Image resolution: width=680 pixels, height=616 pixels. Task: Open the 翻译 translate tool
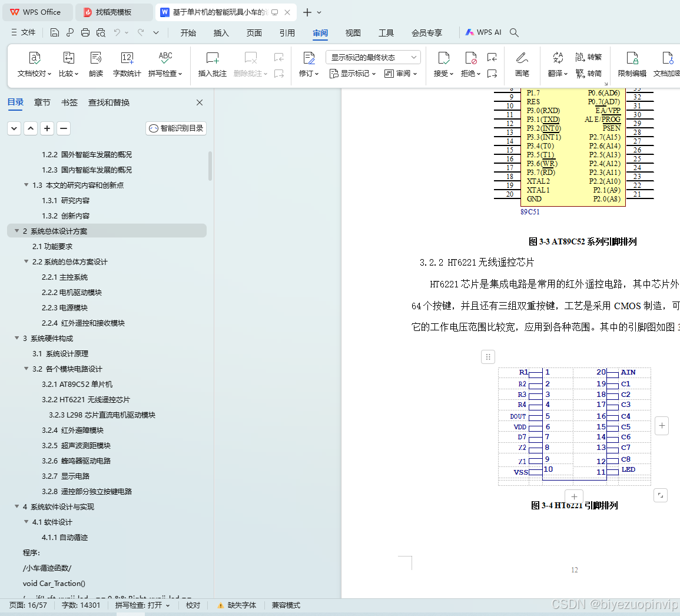point(558,64)
